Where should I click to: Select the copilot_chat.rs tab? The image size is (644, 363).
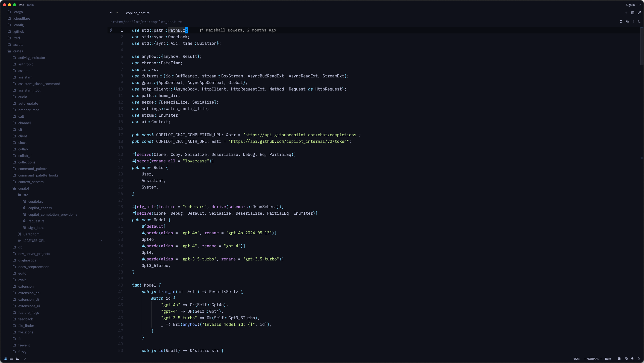(138, 13)
